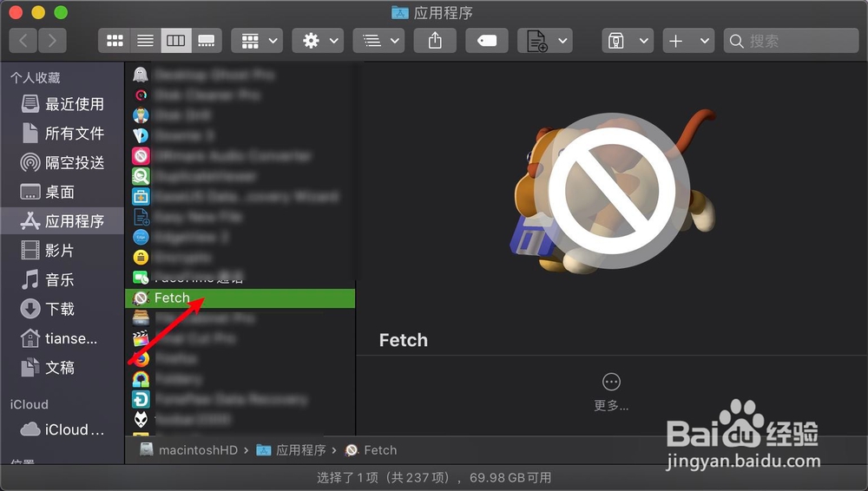The image size is (868, 491).
Task: Open the gear action menu
Action: click(318, 41)
